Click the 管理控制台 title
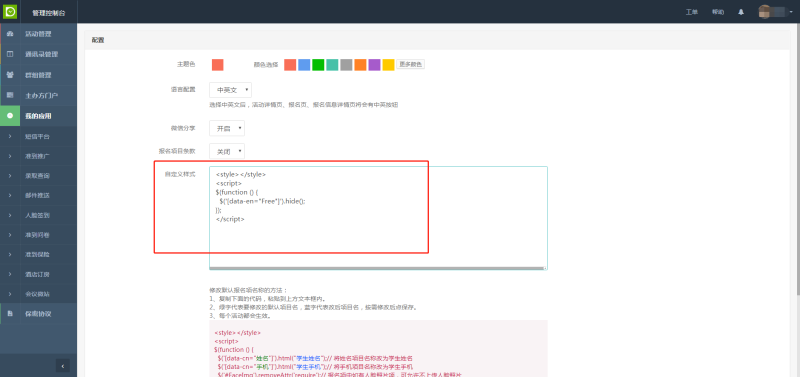The height and width of the screenshot is (377, 800). click(x=48, y=12)
